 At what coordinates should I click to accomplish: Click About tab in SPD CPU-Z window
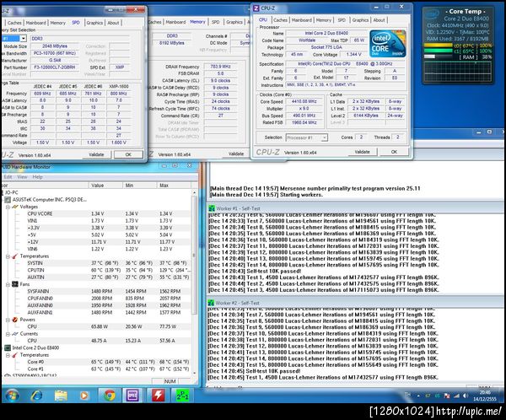(x=113, y=23)
